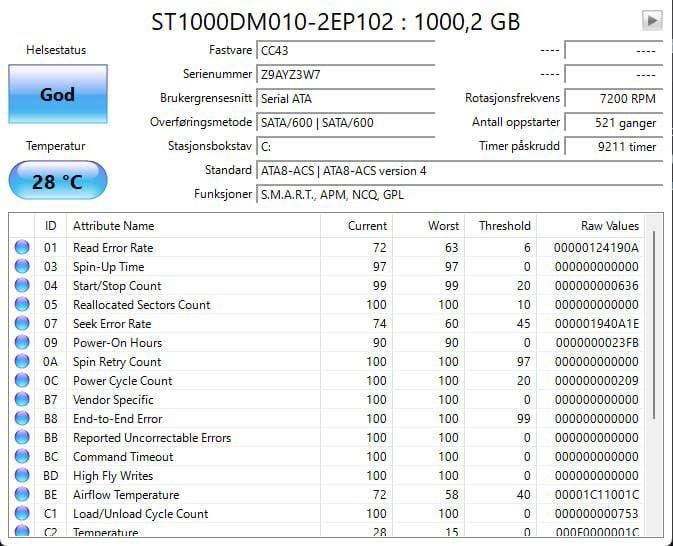Click status icon for Power Cycle Count
Screen dimensions: 673x546
(22, 380)
